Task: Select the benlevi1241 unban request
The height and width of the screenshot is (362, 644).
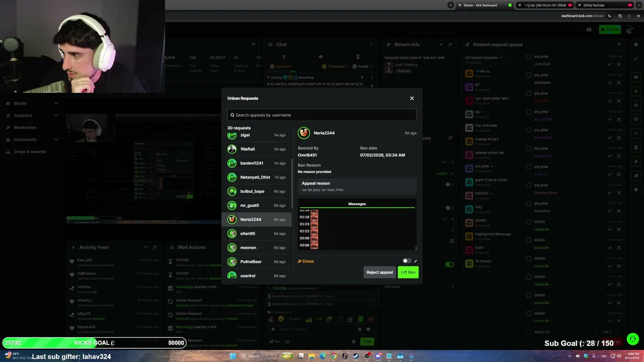Action: tap(257, 163)
